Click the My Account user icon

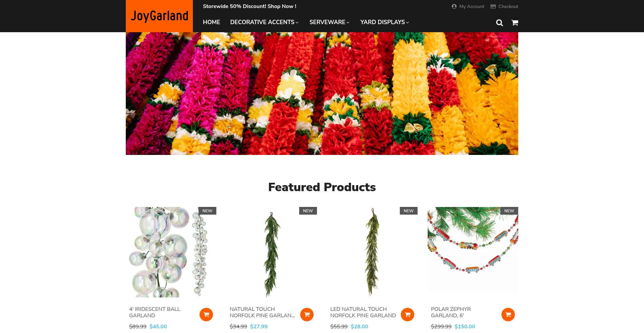coord(454,6)
